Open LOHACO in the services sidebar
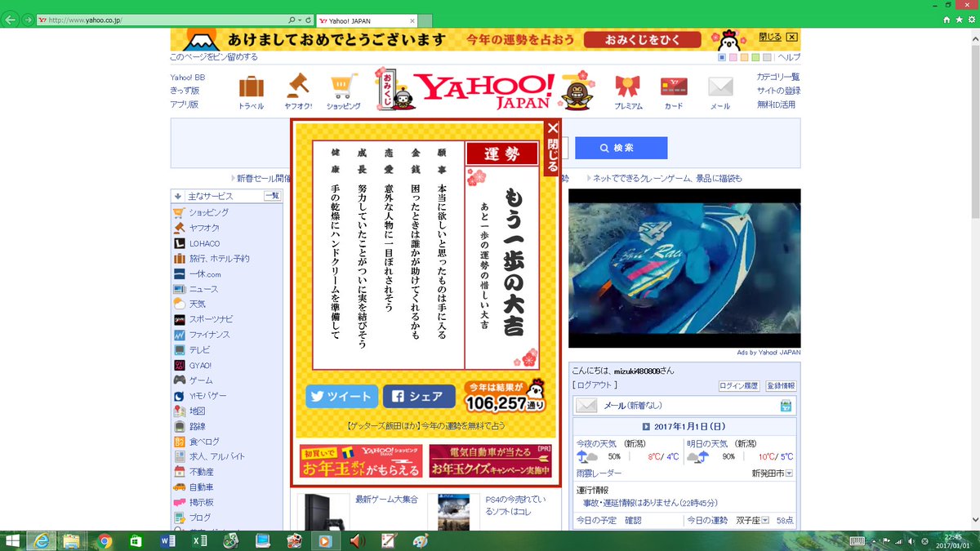Screen dimensions: 980x551 204,243
